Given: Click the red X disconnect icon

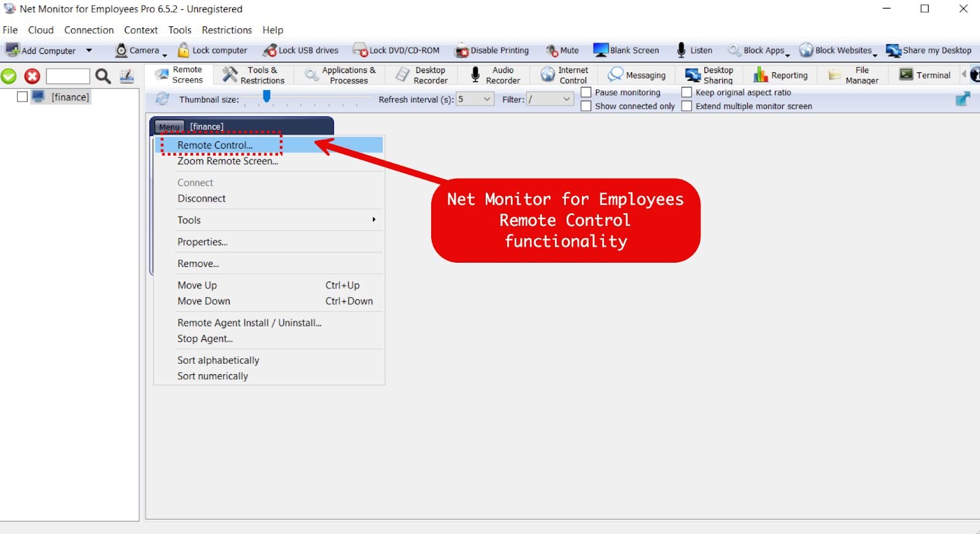Looking at the screenshot, I should coord(32,76).
